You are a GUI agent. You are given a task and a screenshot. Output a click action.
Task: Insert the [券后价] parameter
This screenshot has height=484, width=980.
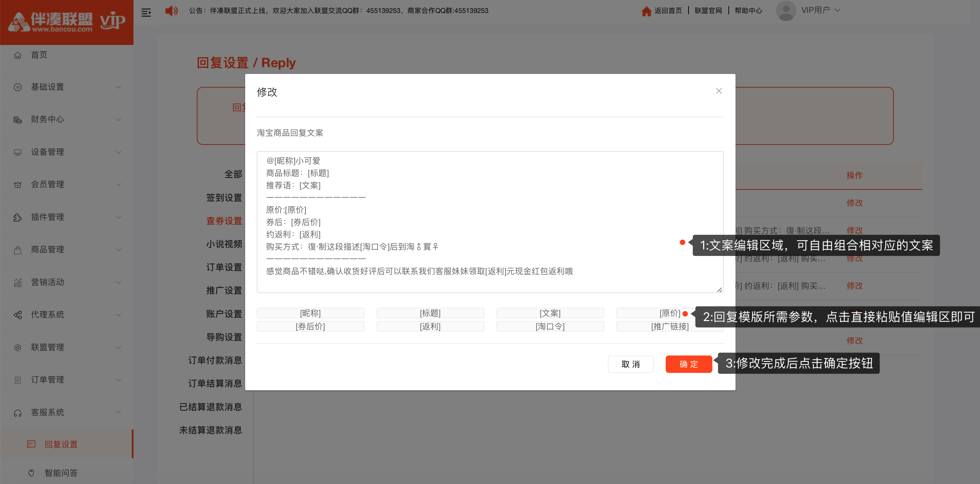tap(311, 326)
